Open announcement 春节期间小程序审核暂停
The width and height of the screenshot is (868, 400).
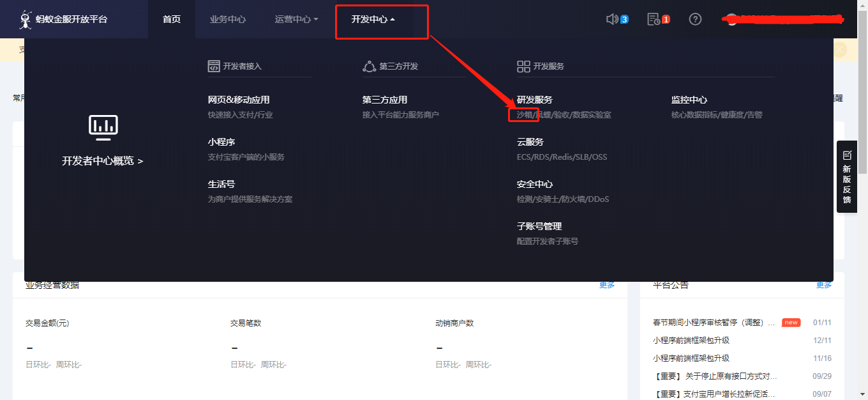coord(714,323)
